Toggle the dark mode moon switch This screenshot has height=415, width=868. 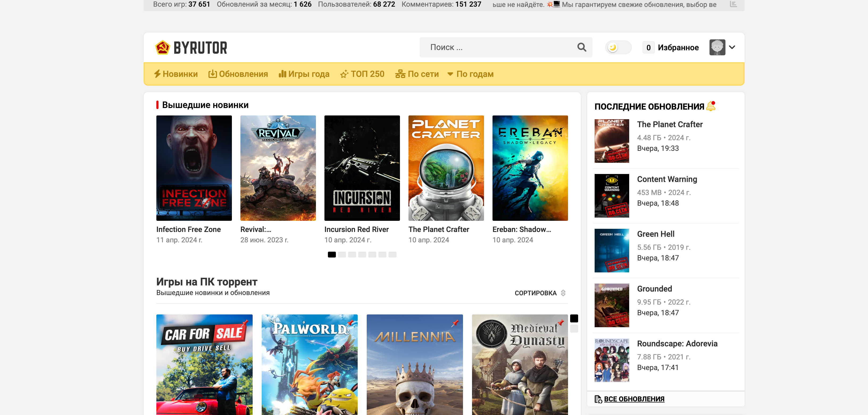(618, 47)
